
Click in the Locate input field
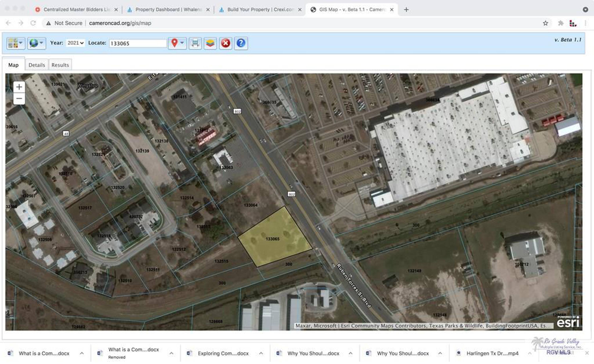(x=137, y=43)
